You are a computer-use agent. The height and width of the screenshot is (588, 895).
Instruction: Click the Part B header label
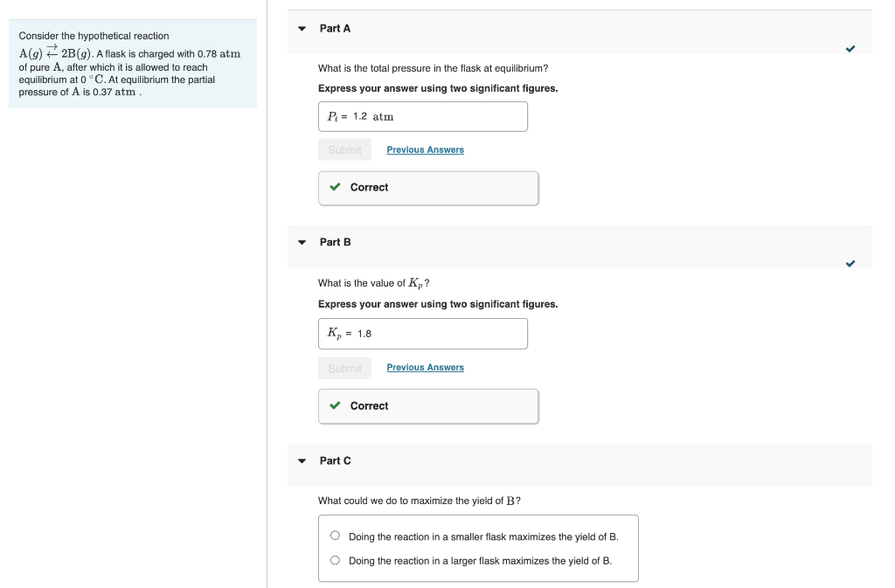pyautogui.click(x=335, y=242)
